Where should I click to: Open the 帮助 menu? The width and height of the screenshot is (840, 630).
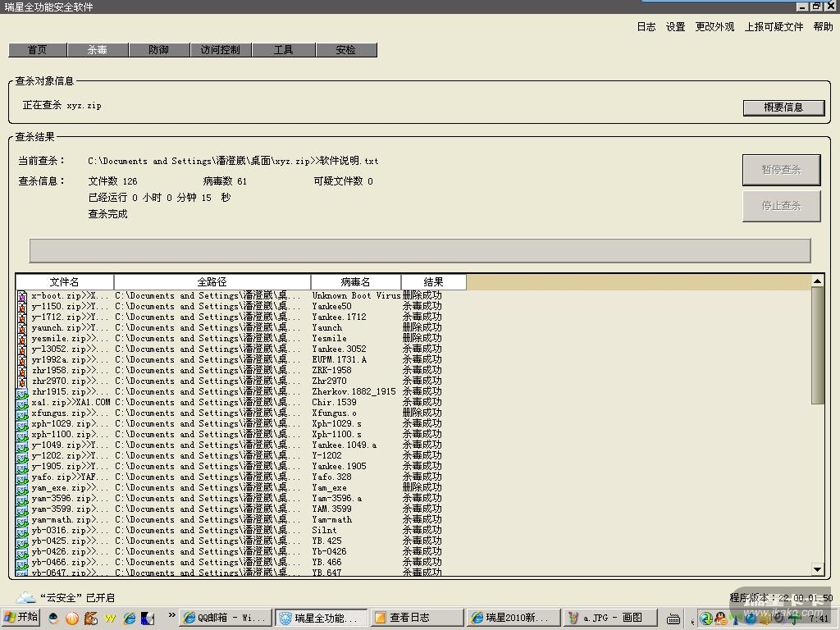(823, 27)
